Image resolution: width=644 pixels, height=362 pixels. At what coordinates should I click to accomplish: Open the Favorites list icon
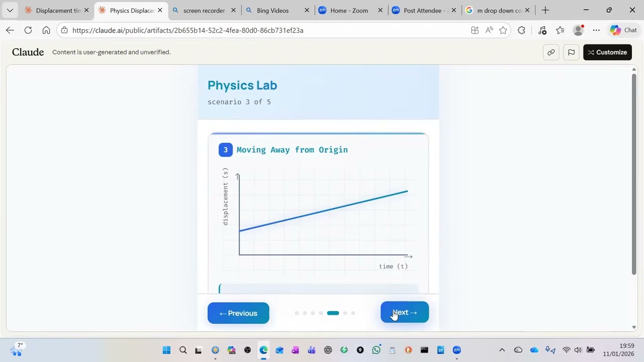(560, 30)
